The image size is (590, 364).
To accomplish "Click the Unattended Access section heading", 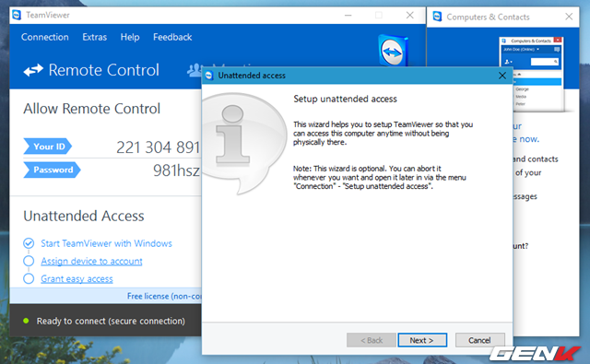I will pos(84,216).
